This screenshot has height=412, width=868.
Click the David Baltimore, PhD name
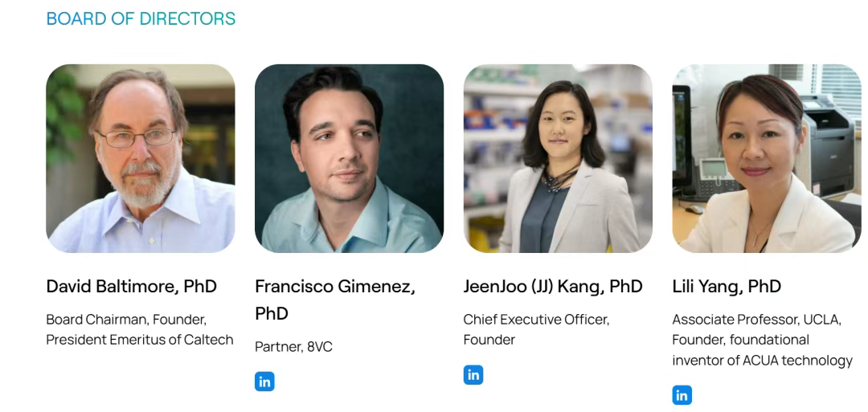(131, 287)
